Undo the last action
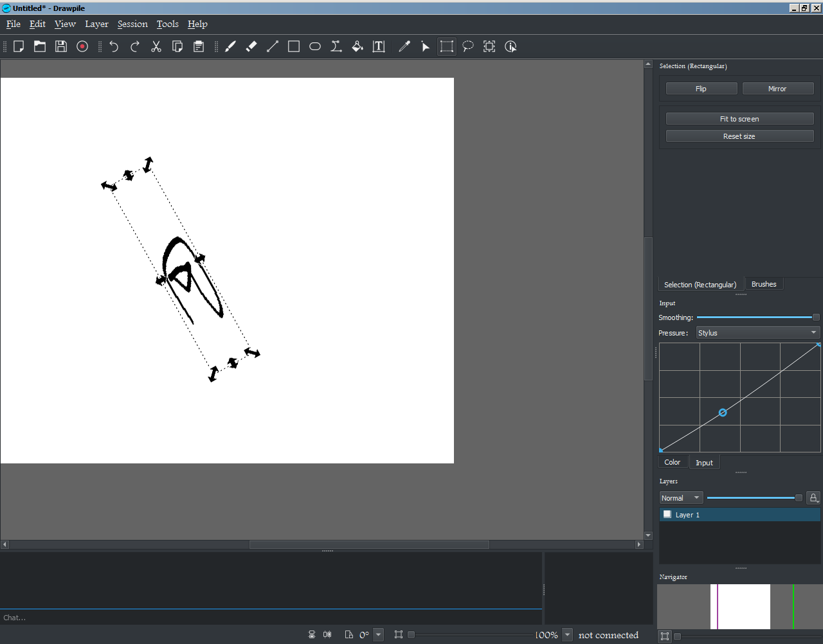Viewport: 823px width, 644px height. coord(114,46)
